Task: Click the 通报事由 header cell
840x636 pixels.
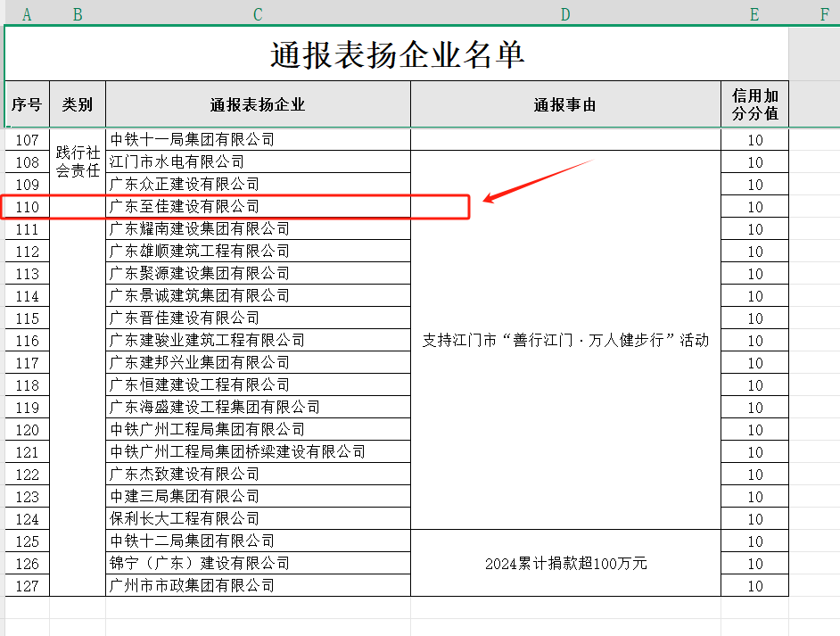Action: 565,104
